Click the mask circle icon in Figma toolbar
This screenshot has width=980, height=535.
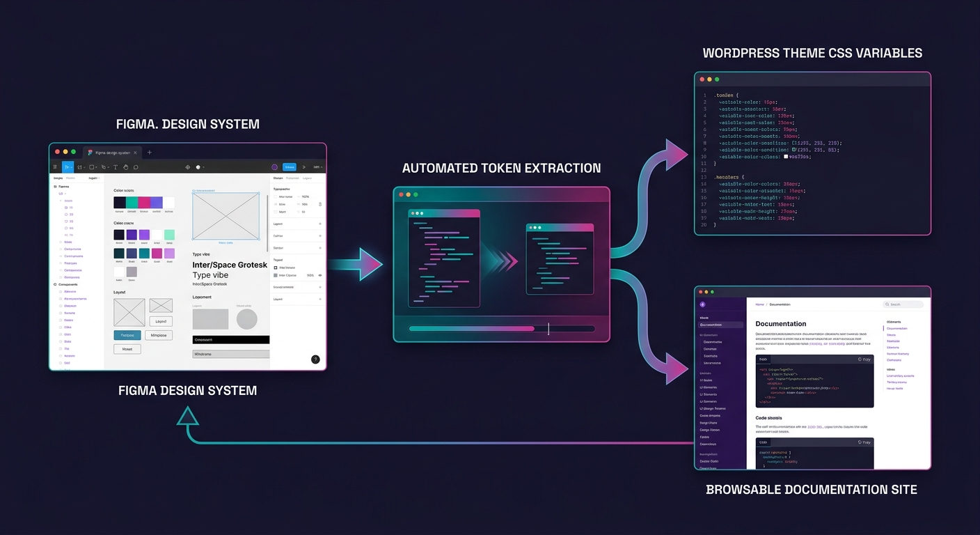click(x=198, y=167)
